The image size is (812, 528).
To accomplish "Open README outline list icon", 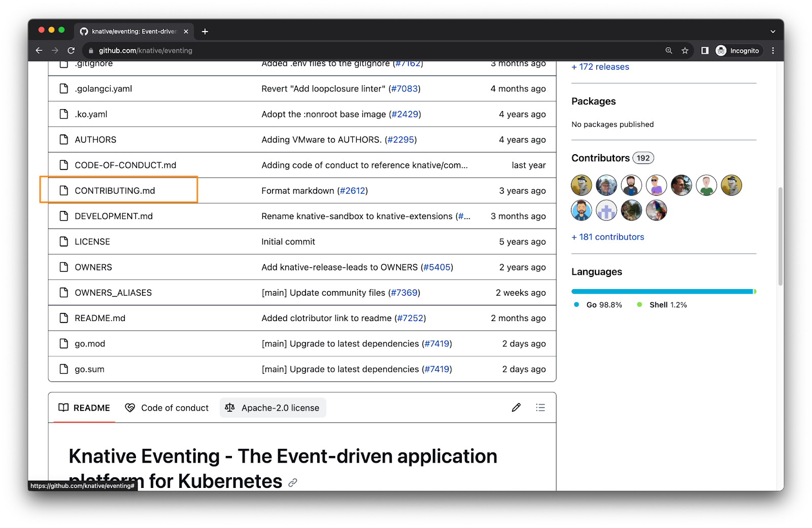I will (x=540, y=408).
